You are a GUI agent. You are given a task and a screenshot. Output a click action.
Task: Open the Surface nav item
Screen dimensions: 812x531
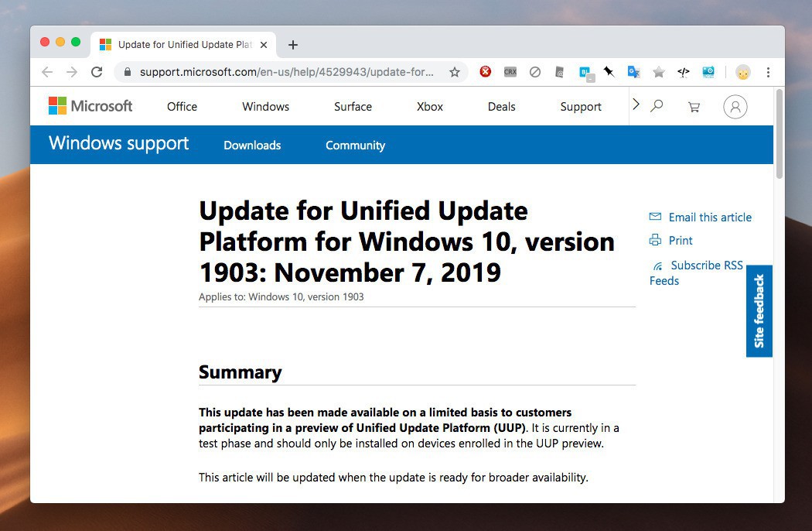point(353,107)
